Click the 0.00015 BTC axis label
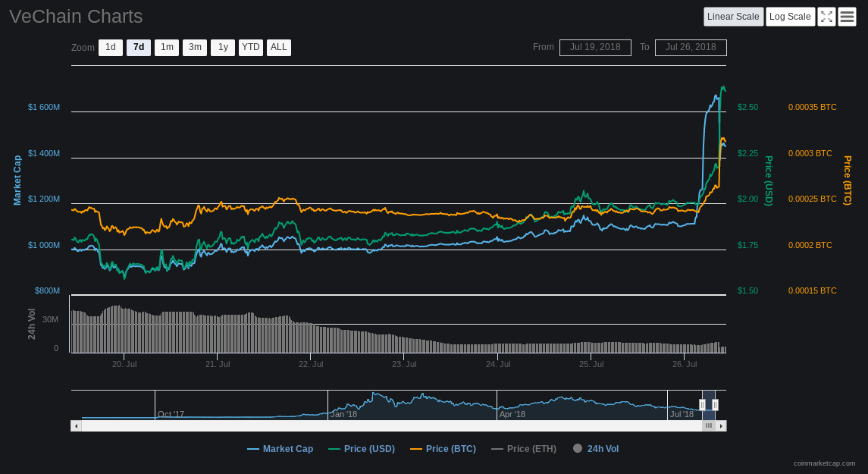The width and height of the screenshot is (868, 474). pos(813,290)
